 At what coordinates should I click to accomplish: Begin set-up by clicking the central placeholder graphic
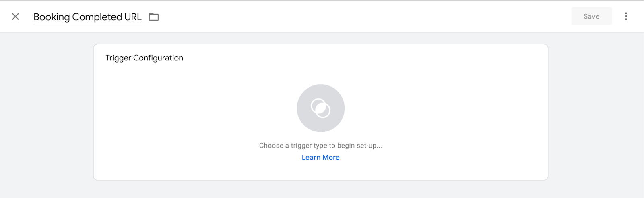pyautogui.click(x=320, y=108)
